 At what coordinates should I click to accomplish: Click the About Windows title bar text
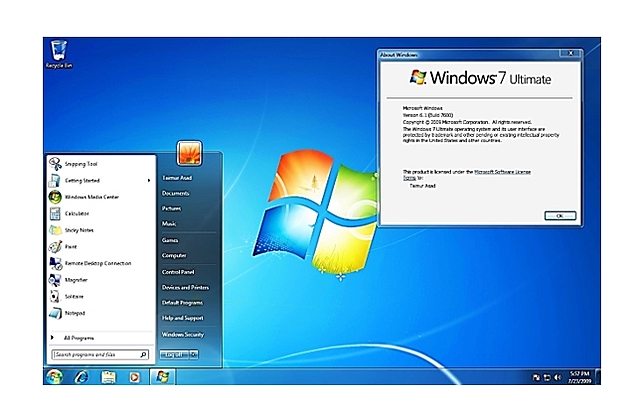pyautogui.click(x=399, y=55)
